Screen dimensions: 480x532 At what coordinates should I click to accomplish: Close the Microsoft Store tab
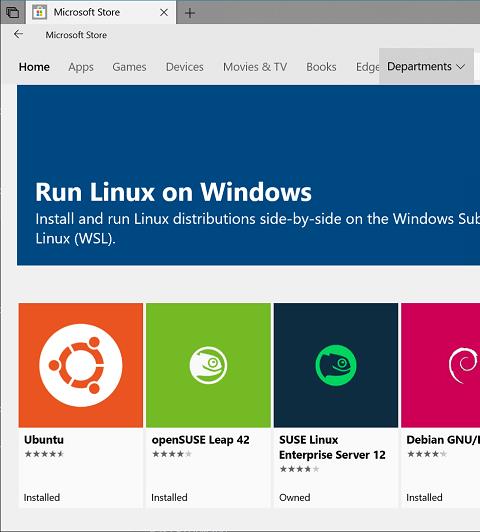click(x=164, y=13)
